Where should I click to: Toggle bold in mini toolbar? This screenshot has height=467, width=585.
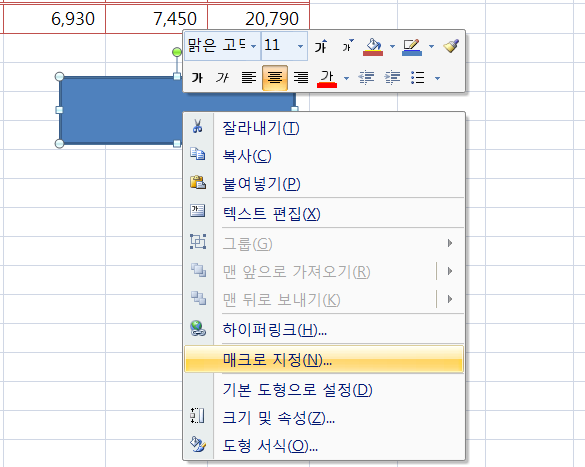click(x=197, y=78)
